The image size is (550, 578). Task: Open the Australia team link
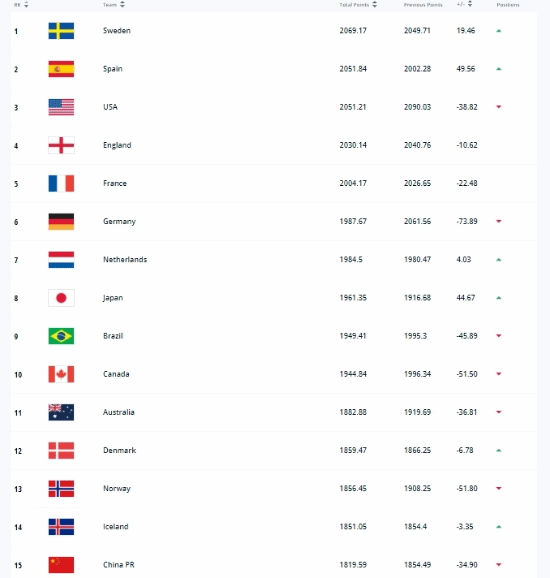[x=119, y=412]
